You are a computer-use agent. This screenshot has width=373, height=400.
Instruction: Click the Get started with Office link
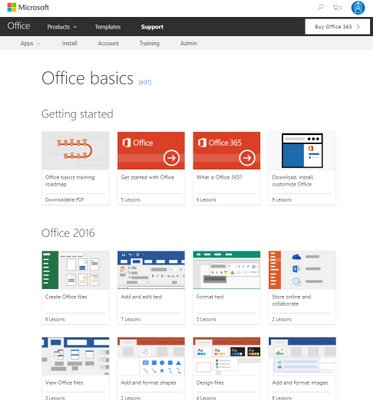(148, 177)
